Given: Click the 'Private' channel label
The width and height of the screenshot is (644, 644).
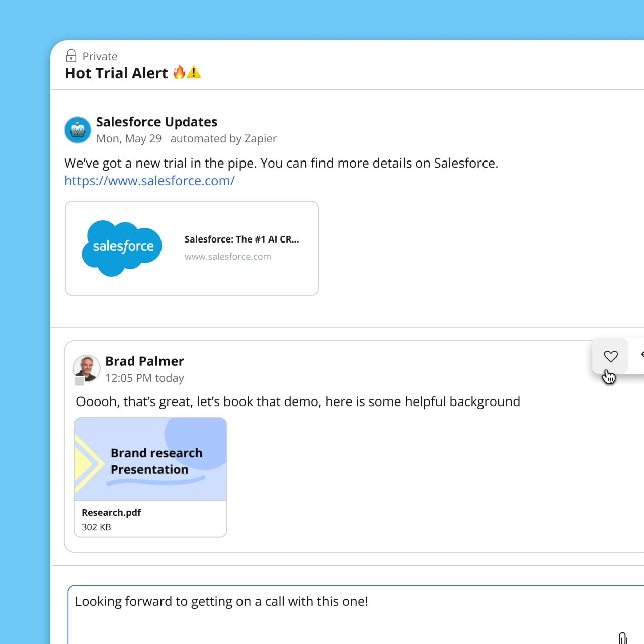Looking at the screenshot, I should [100, 56].
